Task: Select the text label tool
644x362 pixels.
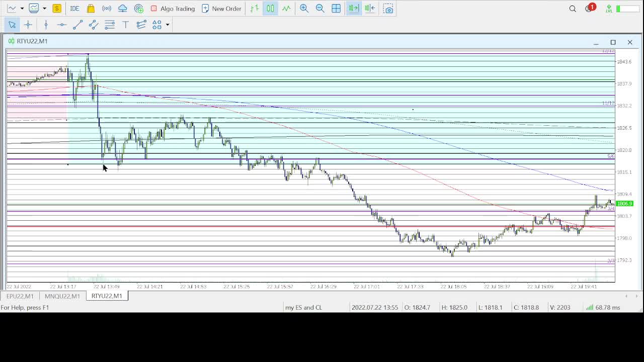Action: tap(125, 24)
